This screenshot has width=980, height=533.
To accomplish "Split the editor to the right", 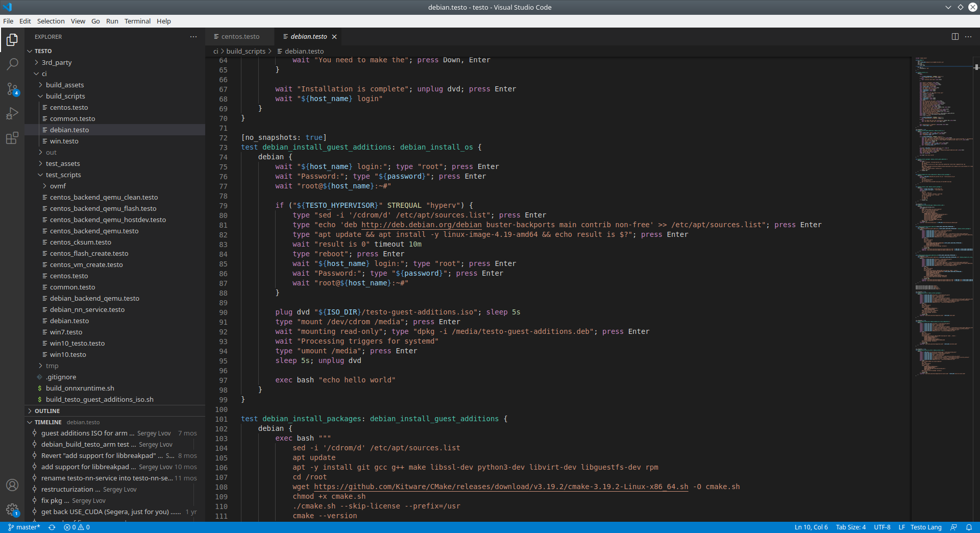I will pyautogui.click(x=955, y=37).
